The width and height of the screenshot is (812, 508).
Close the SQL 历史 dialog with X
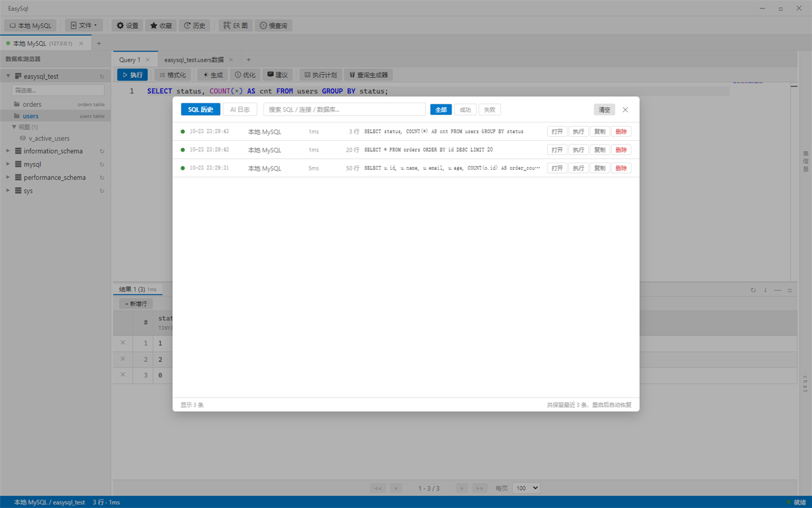[625, 110]
